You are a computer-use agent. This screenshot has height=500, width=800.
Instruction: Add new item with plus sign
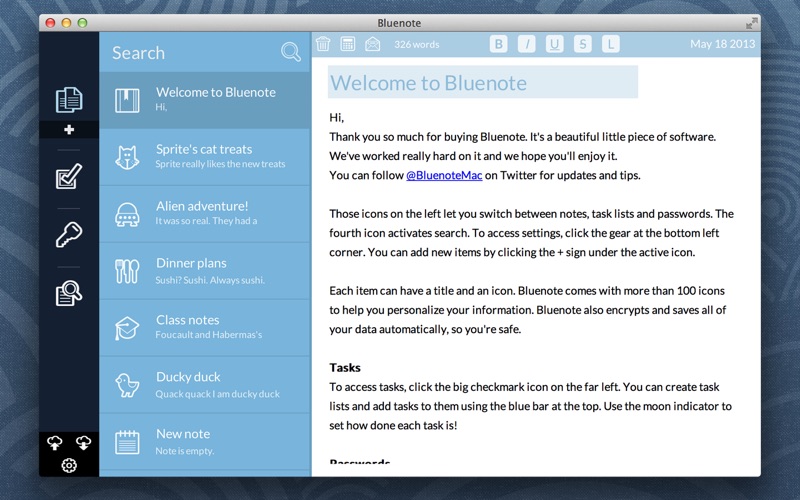[x=69, y=130]
